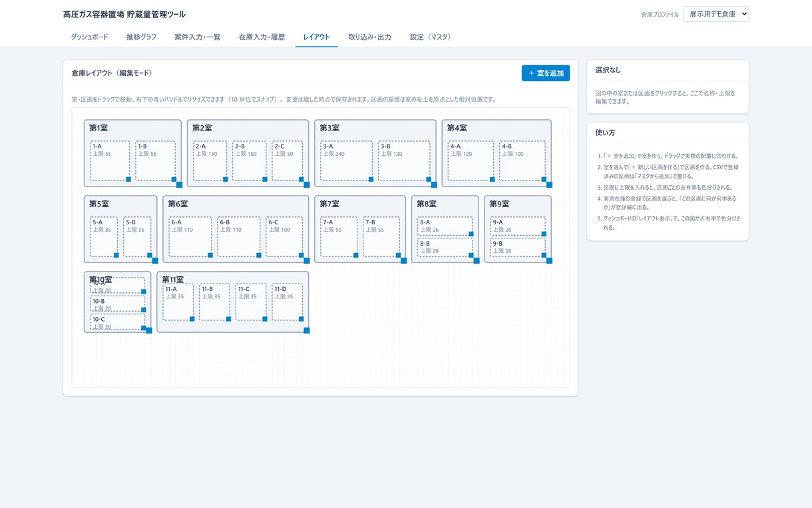Select section 11-D in 第11室

288,302
